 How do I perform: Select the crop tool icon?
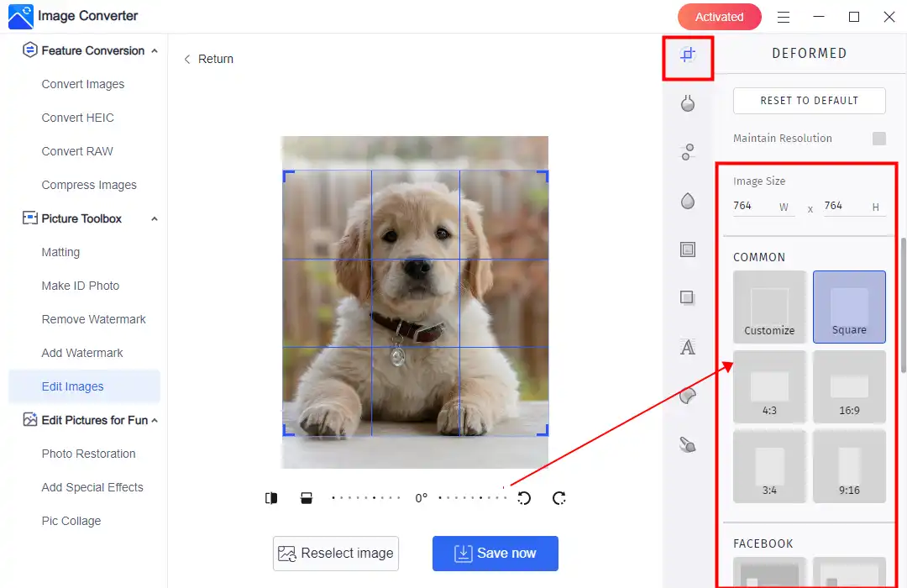(688, 55)
